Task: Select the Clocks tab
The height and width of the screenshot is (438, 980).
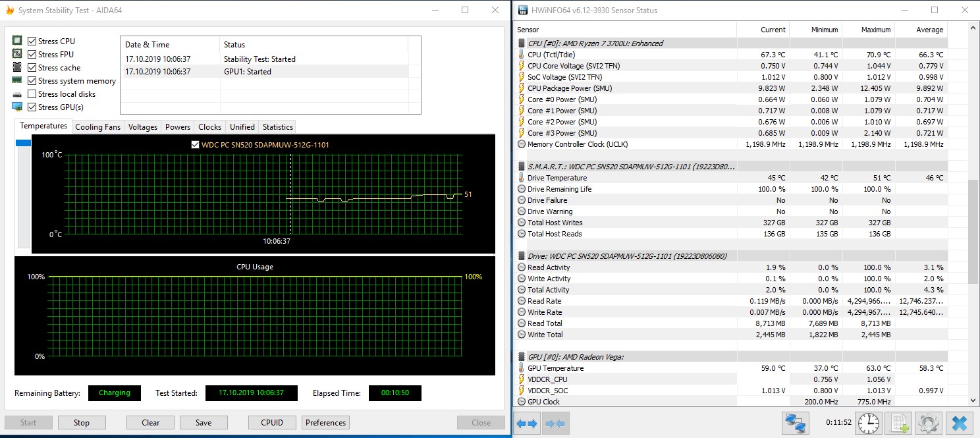Action: [210, 127]
